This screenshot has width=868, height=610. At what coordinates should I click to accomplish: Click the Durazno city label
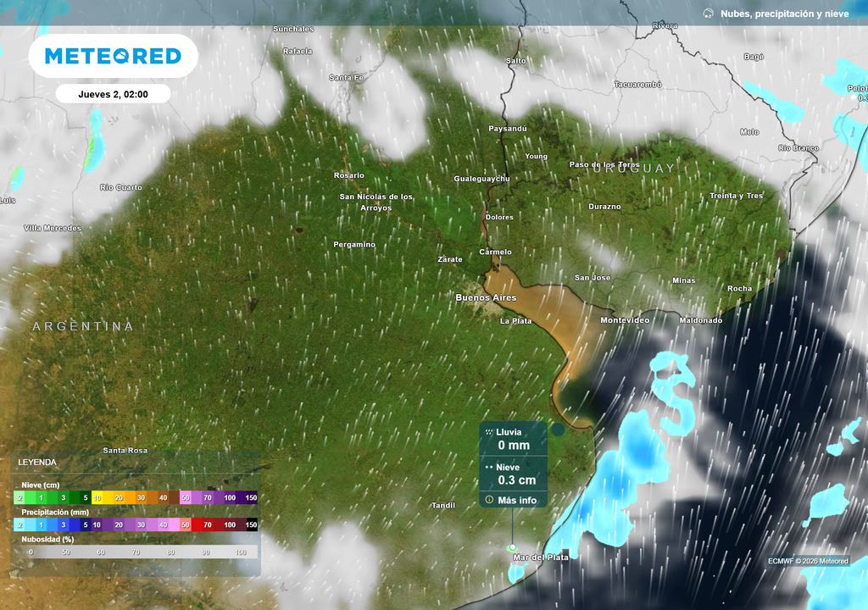604,207
